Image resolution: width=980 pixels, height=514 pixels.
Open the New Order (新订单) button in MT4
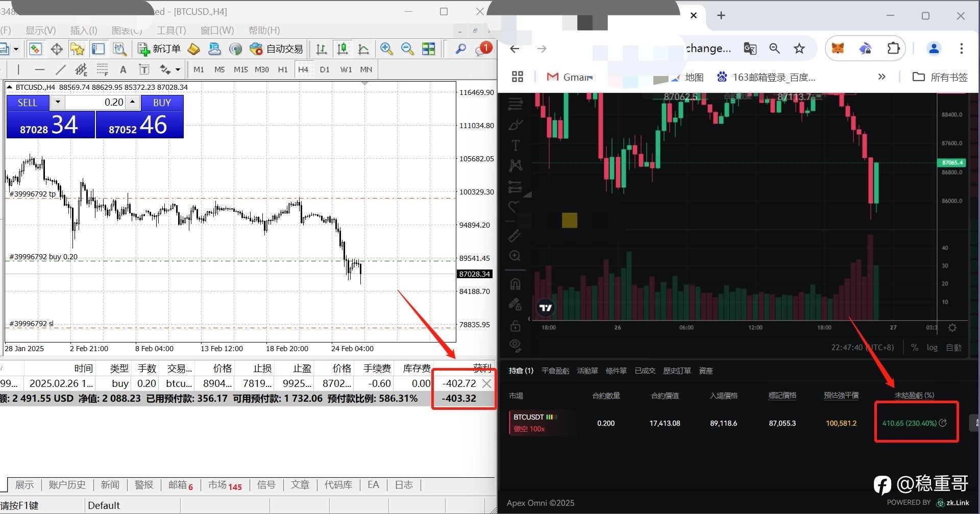[159, 49]
